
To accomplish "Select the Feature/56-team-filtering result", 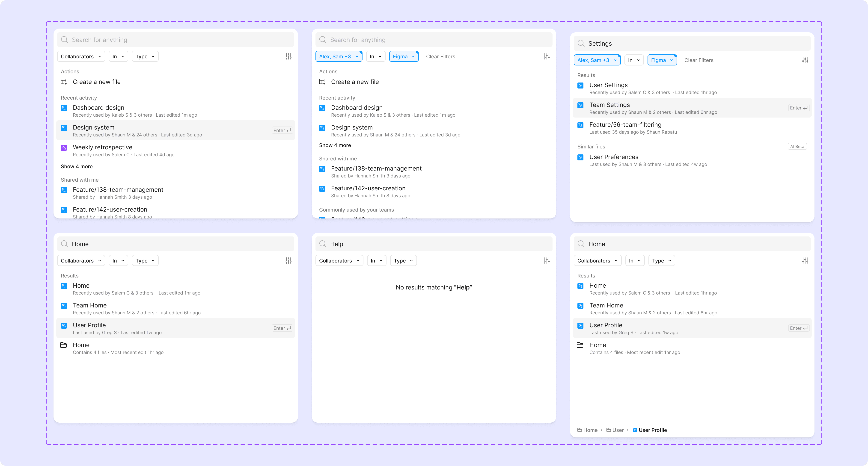I will pyautogui.click(x=692, y=128).
